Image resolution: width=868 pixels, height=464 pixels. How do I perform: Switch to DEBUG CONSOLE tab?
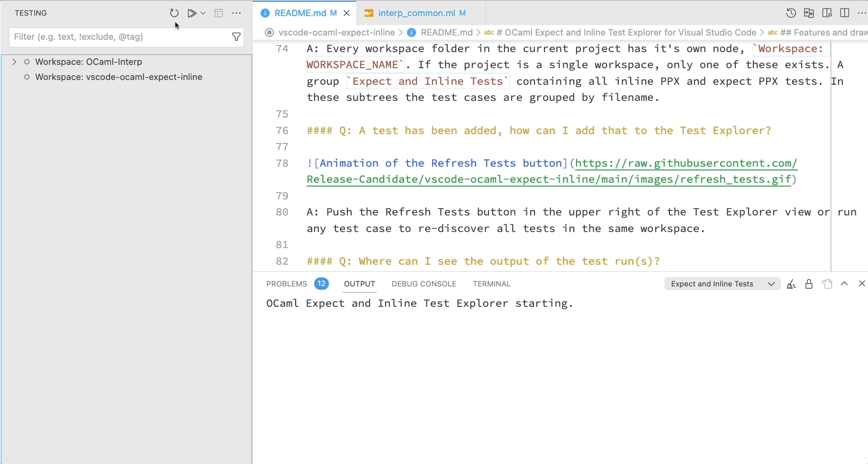pos(424,284)
